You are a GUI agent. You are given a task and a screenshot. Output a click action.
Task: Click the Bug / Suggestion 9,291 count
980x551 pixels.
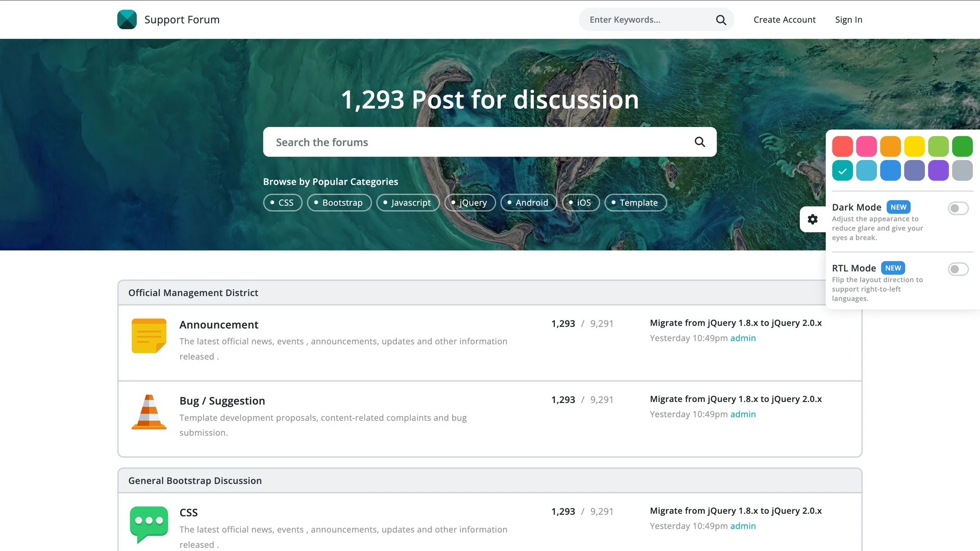pyautogui.click(x=602, y=399)
